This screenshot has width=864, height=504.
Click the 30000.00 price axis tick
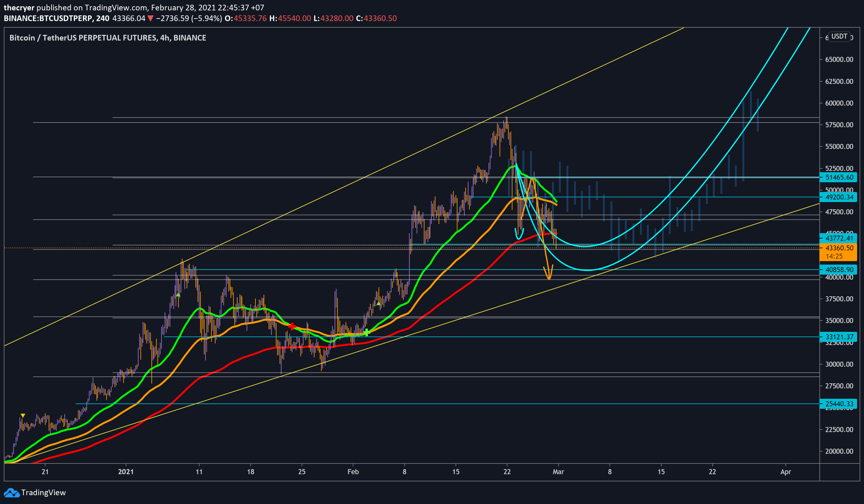tap(839, 364)
